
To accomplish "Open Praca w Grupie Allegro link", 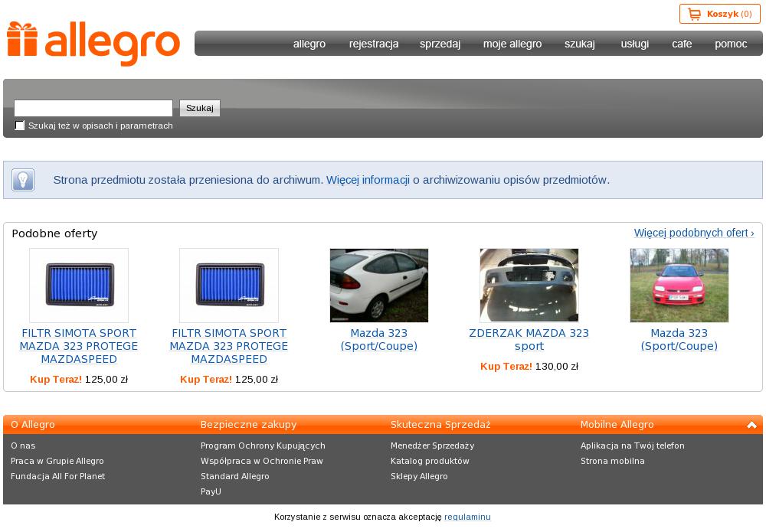I will coord(57,461).
